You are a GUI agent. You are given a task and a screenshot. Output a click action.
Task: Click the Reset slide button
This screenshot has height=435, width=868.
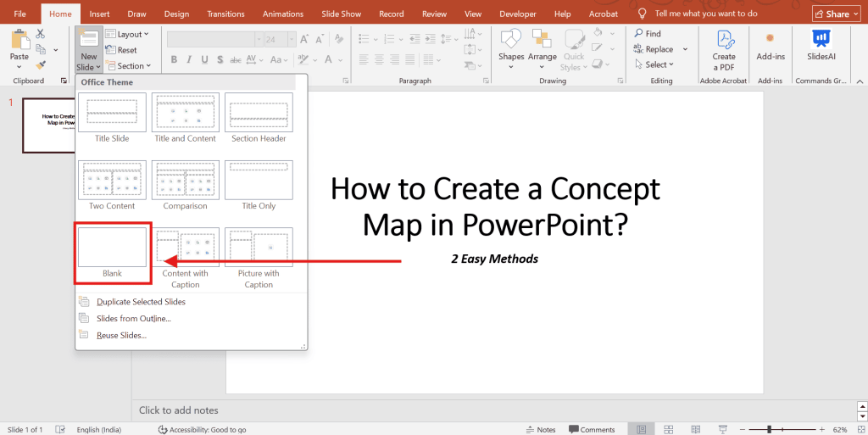click(x=120, y=50)
